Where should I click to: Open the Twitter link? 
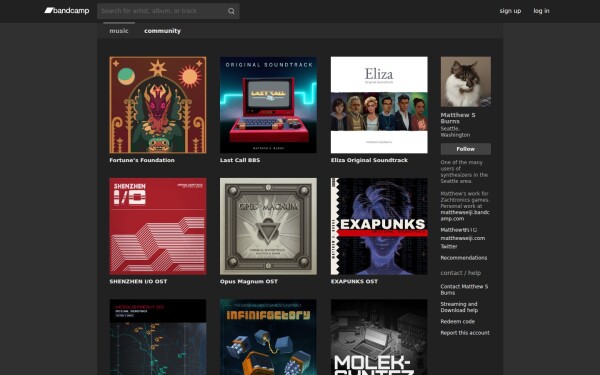(x=449, y=246)
